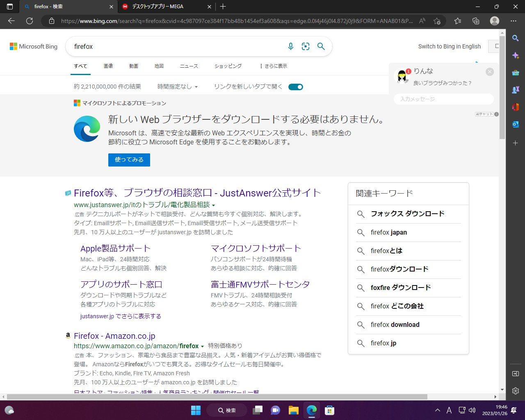Open Apple製品サポート sublink

pos(116,249)
